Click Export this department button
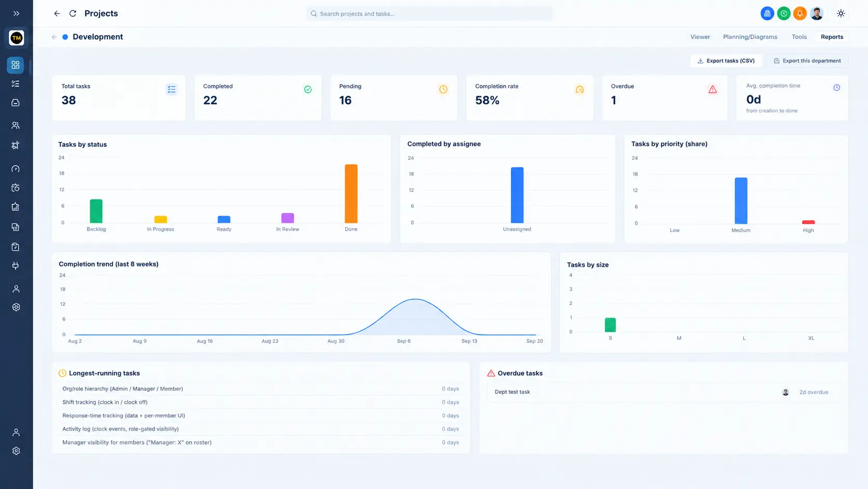Viewport: 868px width, 489px height. [807, 61]
